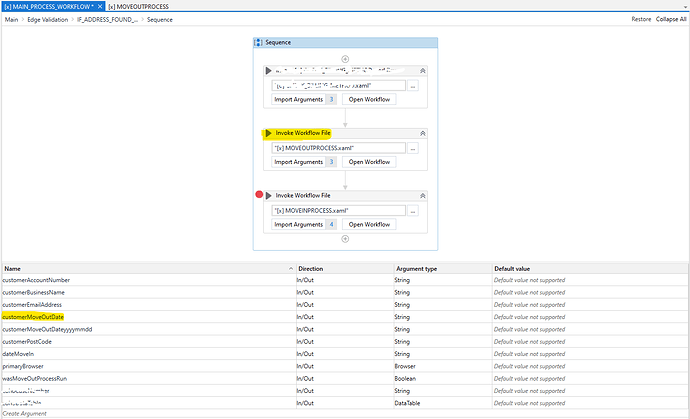
Task: Click the Invoke Workflow File title of MOVEINPROCESS
Action: tap(303, 195)
